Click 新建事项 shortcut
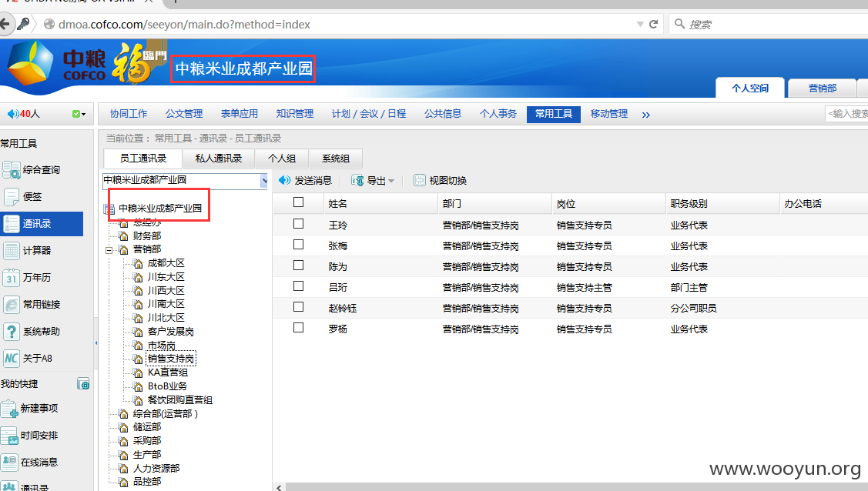 tap(30, 409)
